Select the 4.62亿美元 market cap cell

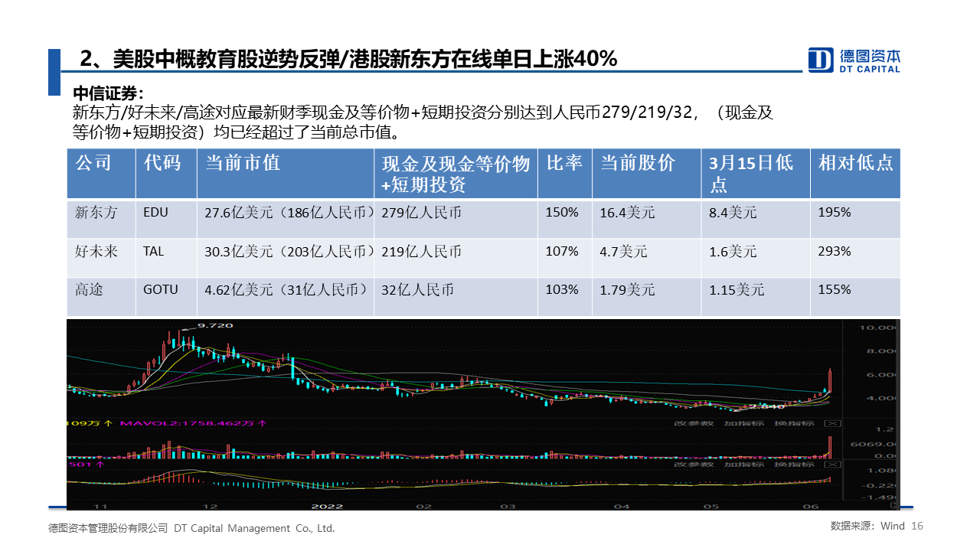pyautogui.click(x=286, y=296)
